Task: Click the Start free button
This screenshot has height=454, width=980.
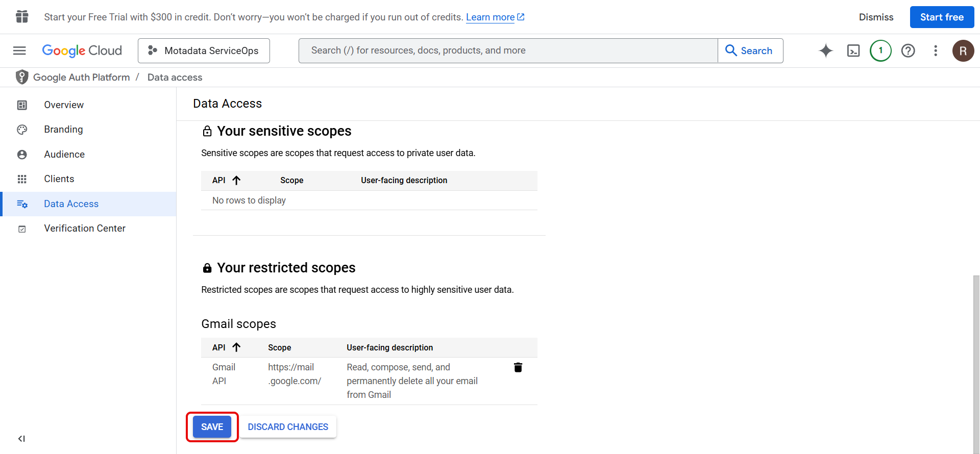Action: click(x=942, y=17)
